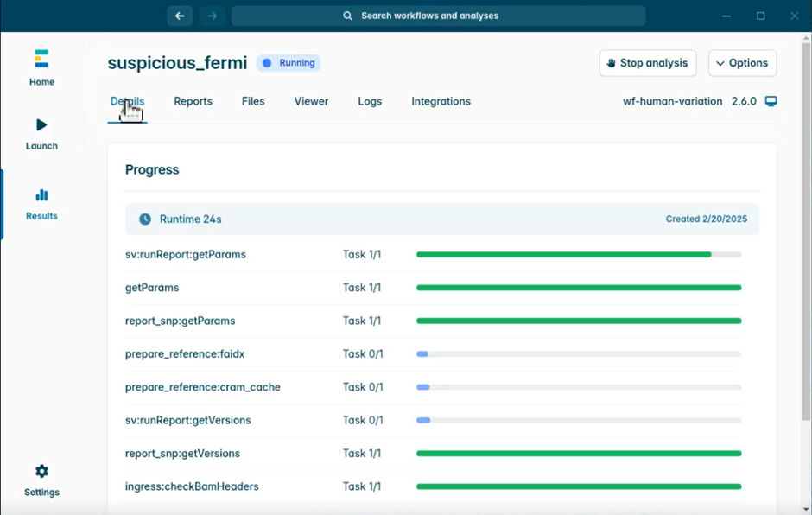Click Task 1/1 count for report_snp:getVersions
The image size is (812, 515).
[x=361, y=454]
